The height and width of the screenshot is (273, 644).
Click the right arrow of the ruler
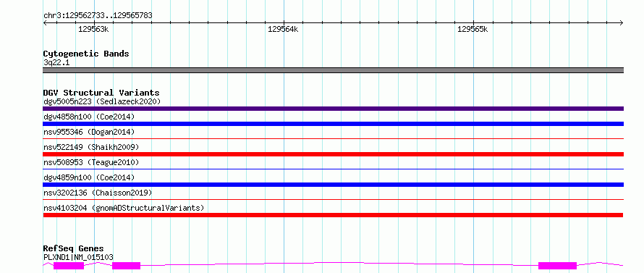(621, 23)
